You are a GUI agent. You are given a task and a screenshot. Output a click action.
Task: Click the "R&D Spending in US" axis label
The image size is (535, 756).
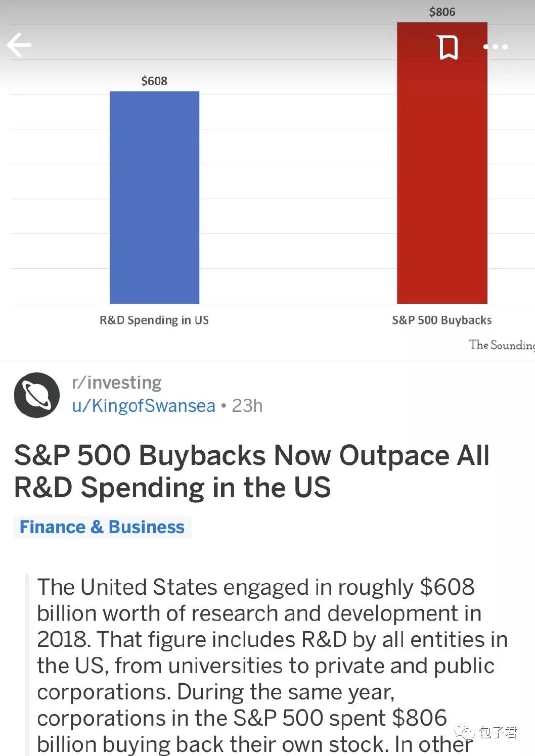click(x=154, y=320)
